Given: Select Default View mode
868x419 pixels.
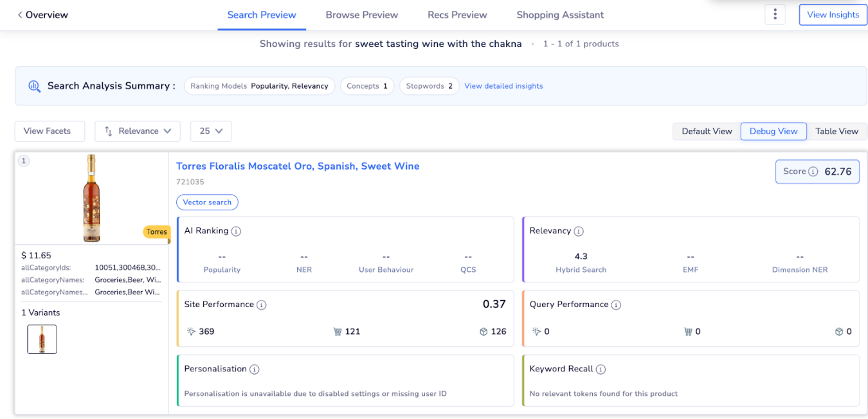Looking at the screenshot, I should coord(707,131).
